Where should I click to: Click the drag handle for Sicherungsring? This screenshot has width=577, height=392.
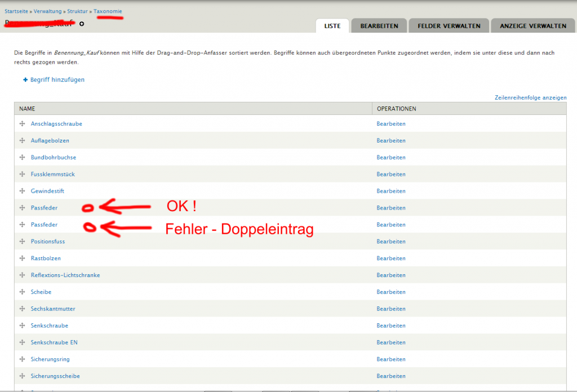[23, 359]
